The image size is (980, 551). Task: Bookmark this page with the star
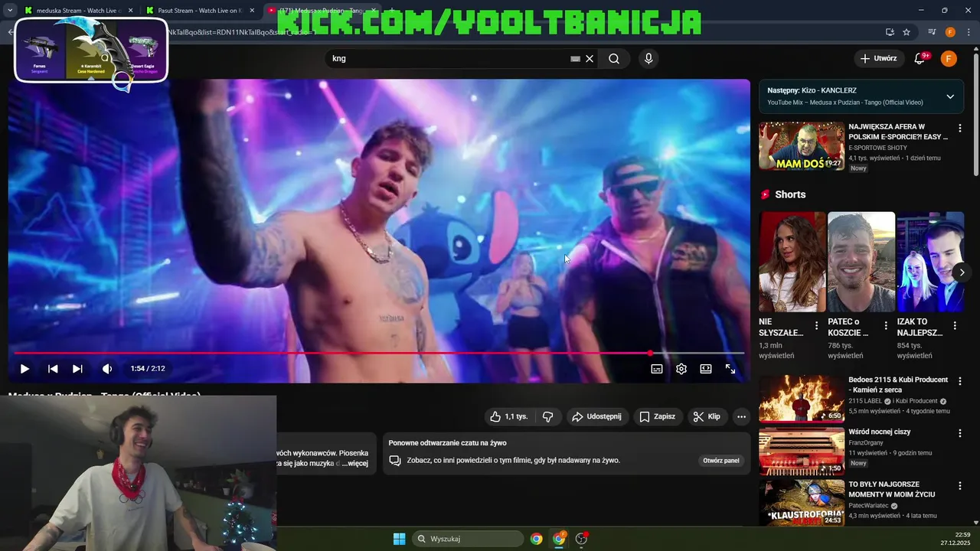point(906,32)
